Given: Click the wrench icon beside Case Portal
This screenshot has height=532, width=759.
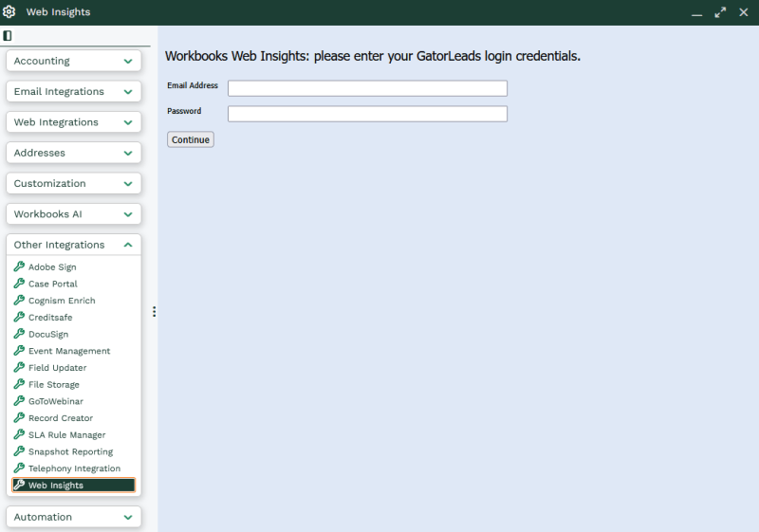Looking at the screenshot, I should click(19, 284).
